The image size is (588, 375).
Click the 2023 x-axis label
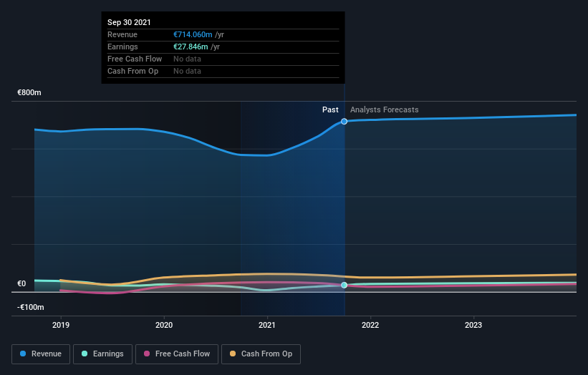click(473, 325)
